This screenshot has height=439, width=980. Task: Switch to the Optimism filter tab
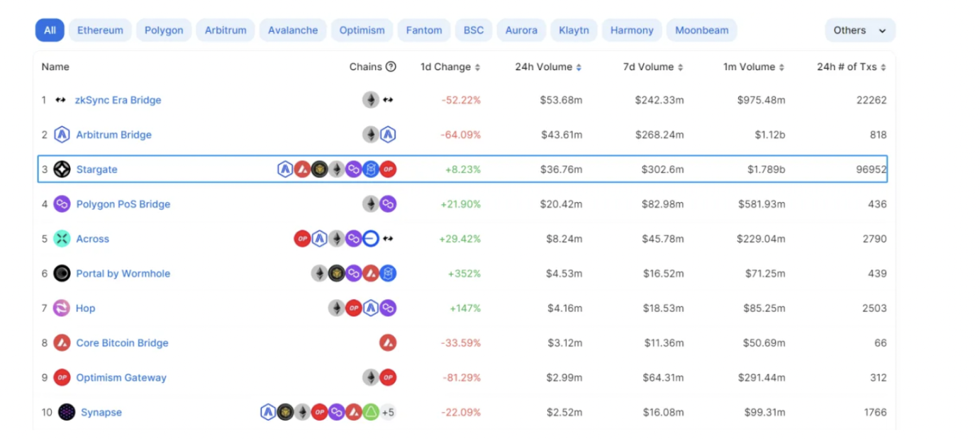point(362,30)
